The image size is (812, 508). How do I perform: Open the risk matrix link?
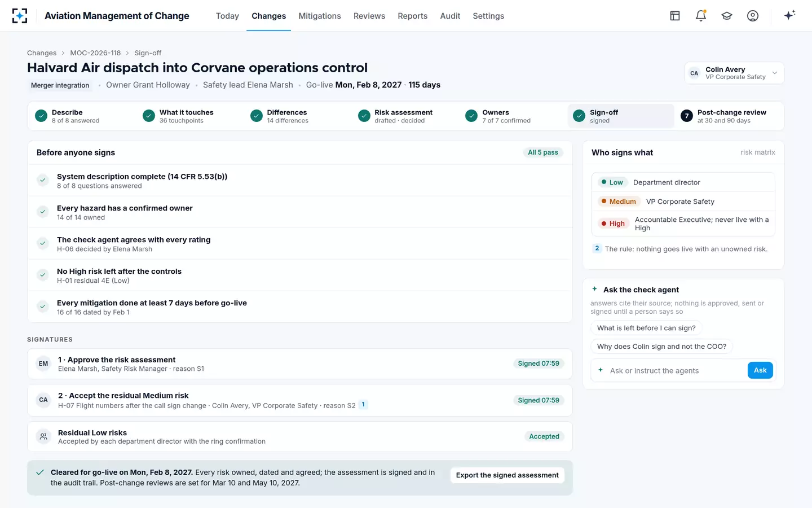tap(757, 152)
